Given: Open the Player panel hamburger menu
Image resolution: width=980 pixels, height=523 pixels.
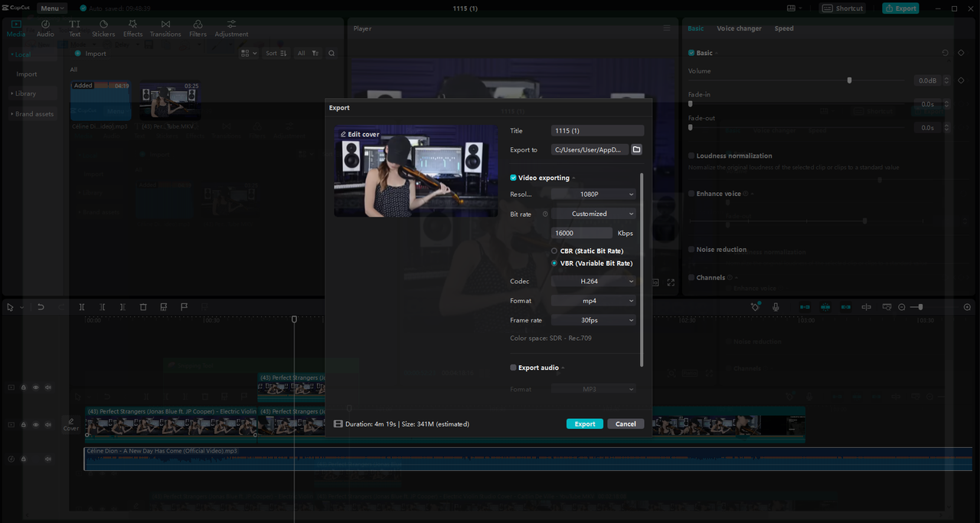Looking at the screenshot, I should (x=667, y=28).
